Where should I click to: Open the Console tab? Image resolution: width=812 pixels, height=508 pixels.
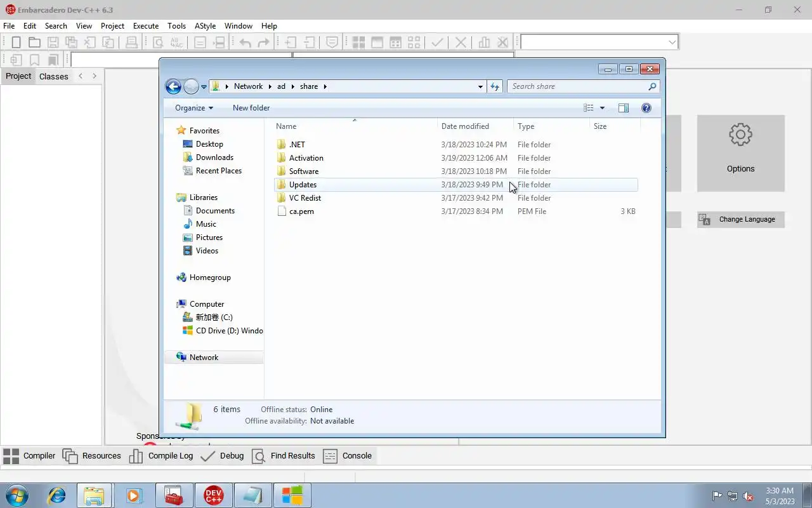(x=348, y=456)
